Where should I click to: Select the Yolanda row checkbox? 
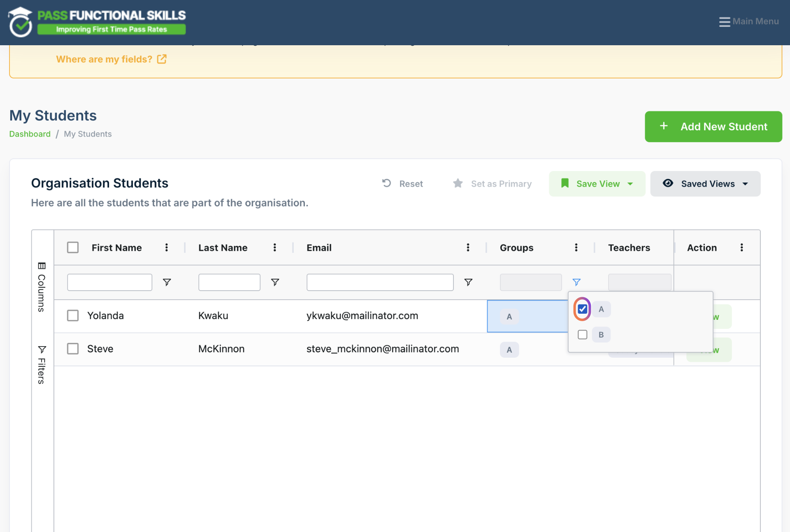tap(73, 316)
